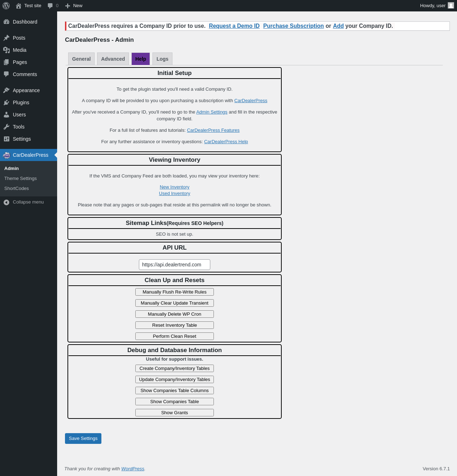Click the Media library icon
The height and width of the screenshot is (476, 457).
click(x=6, y=50)
